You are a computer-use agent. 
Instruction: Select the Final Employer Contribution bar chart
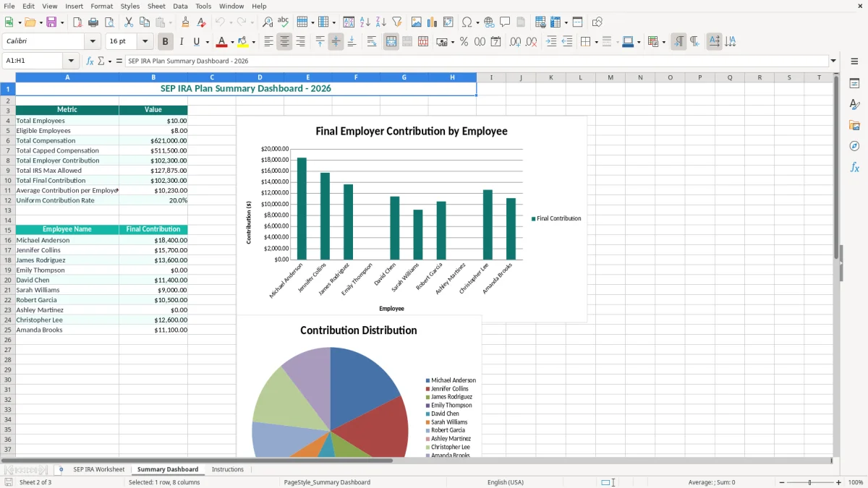pyautogui.click(x=412, y=219)
